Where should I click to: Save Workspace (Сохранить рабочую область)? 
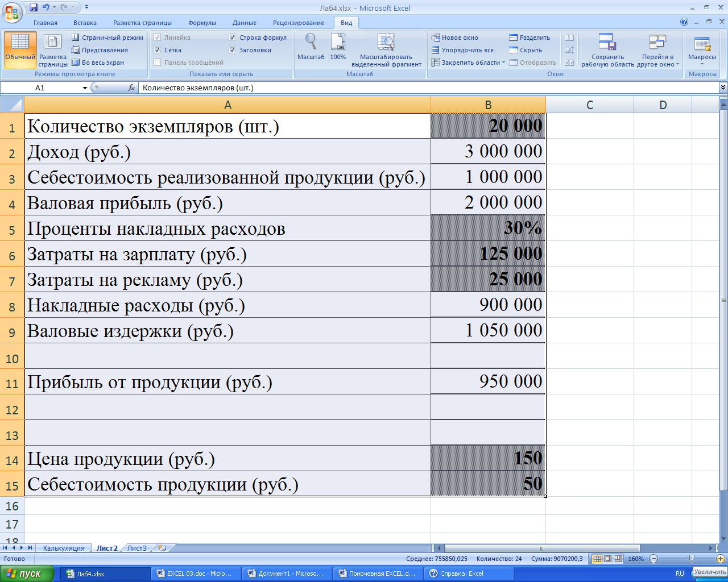607,50
